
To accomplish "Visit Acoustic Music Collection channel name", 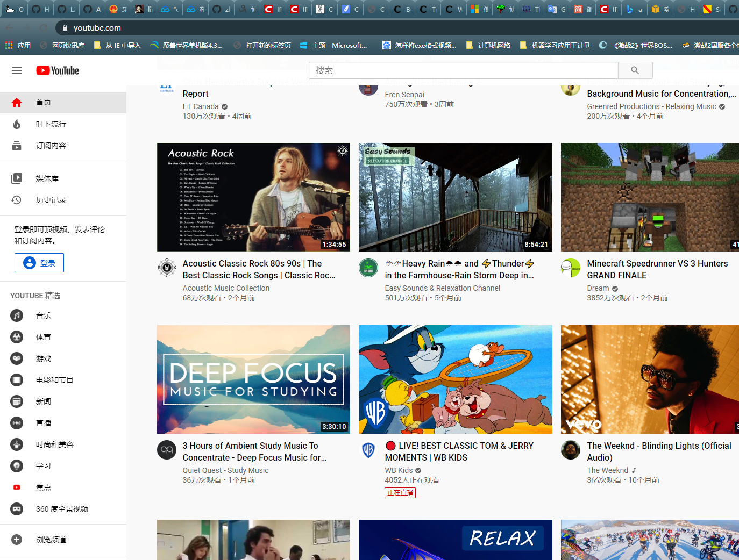I will (x=226, y=288).
